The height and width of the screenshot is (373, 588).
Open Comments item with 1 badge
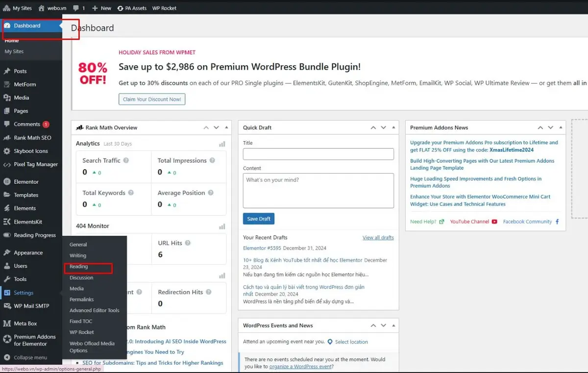(x=30, y=124)
